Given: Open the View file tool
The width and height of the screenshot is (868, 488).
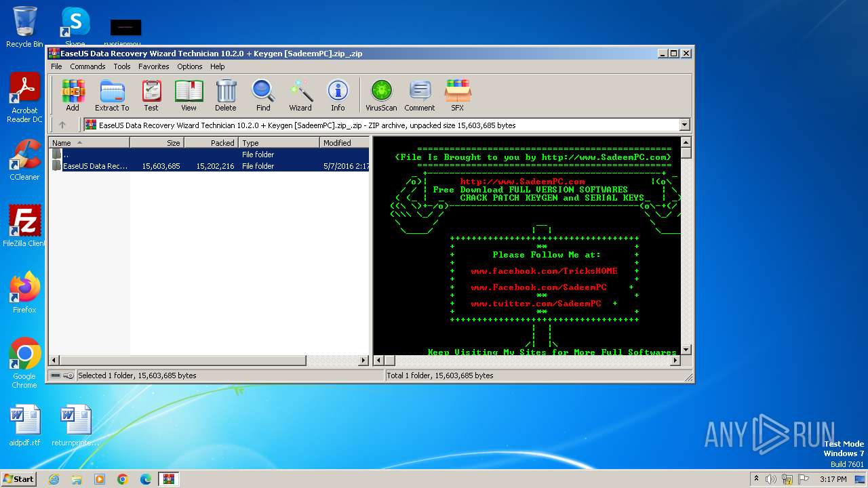Looking at the screenshot, I should click(189, 95).
